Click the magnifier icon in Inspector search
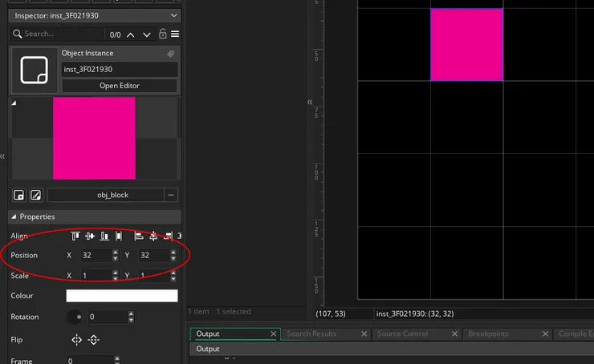Viewport: 594px width, 364px height. pyautogui.click(x=17, y=34)
